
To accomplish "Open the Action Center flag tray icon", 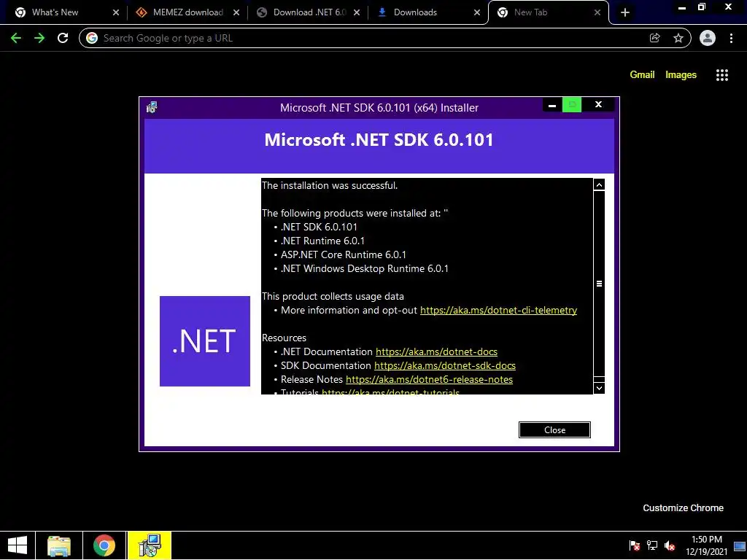I will (634, 545).
